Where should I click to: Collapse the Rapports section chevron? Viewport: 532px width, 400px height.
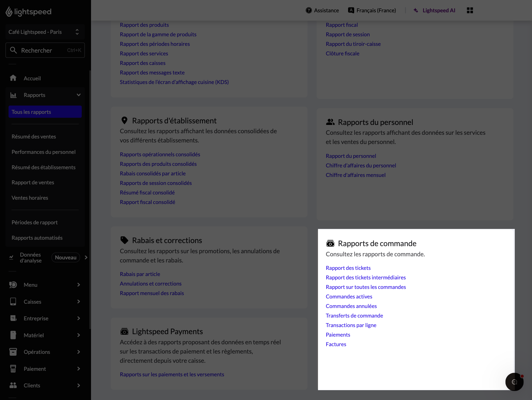tap(79, 95)
